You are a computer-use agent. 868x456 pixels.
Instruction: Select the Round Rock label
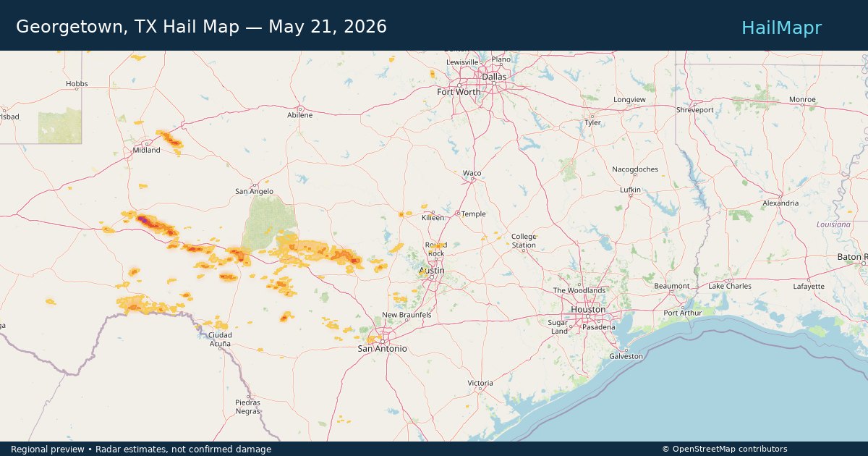click(436, 249)
